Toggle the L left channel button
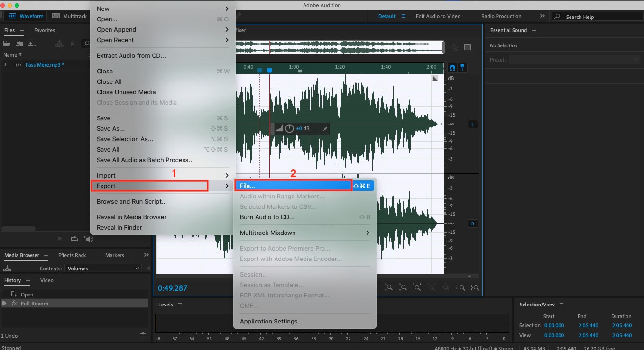The image size is (644, 350). click(x=472, y=125)
